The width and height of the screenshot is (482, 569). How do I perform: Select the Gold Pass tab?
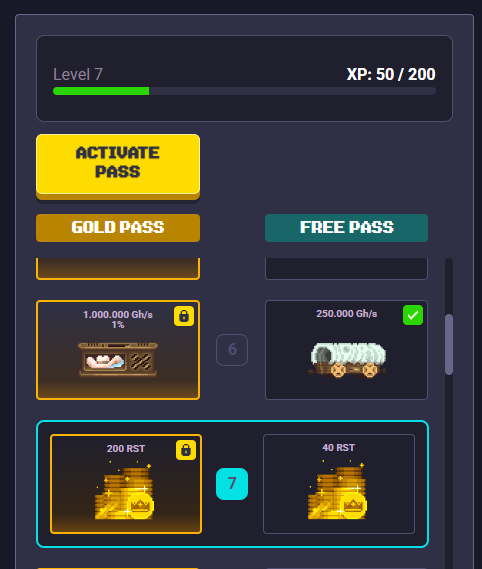tap(118, 228)
